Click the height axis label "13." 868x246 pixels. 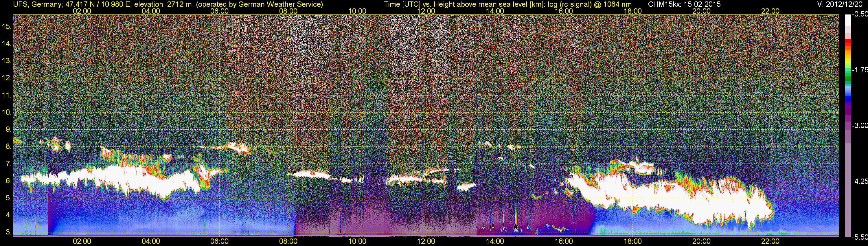coord(7,61)
